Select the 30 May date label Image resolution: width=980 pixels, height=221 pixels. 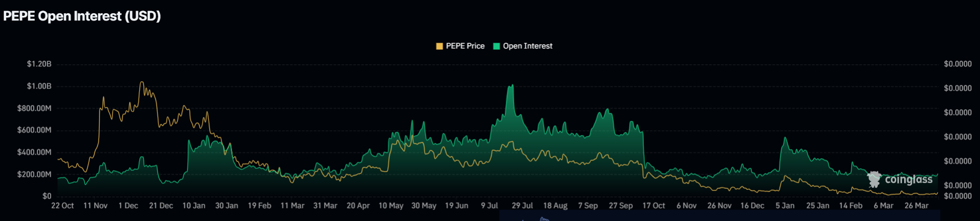point(424,206)
